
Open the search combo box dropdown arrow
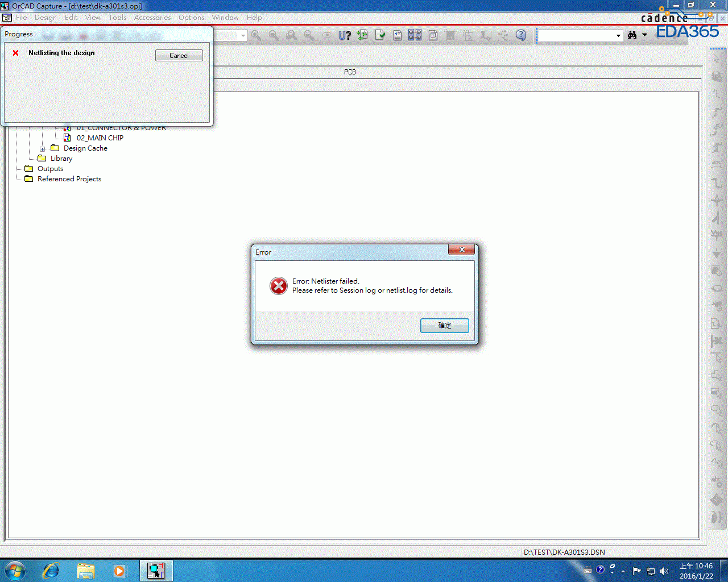(x=618, y=36)
